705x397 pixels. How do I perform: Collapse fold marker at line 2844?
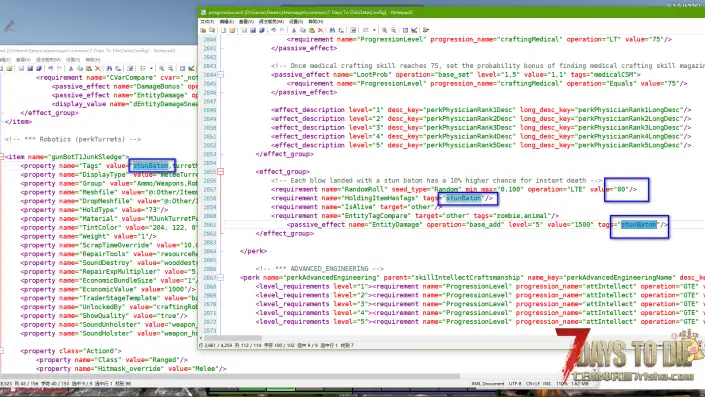pos(221,75)
